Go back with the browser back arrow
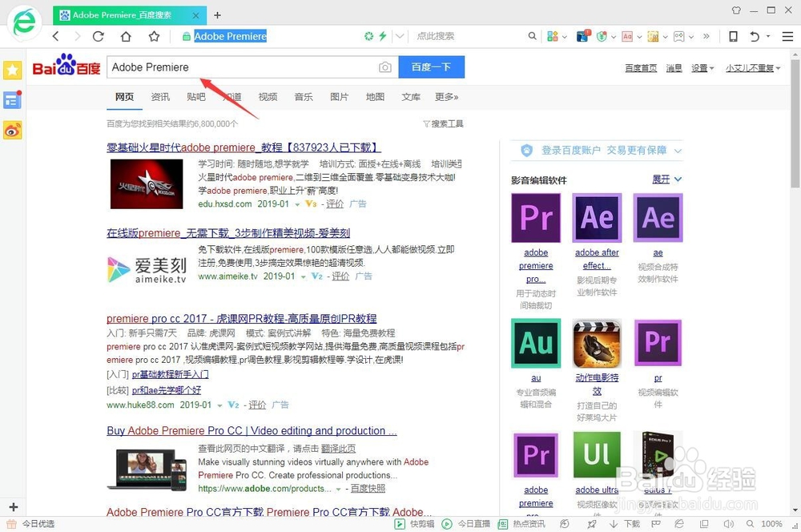 pyautogui.click(x=56, y=36)
